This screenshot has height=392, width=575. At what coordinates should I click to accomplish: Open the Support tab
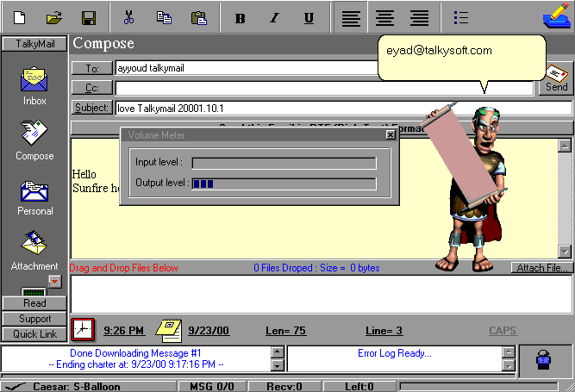[x=34, y=319]
